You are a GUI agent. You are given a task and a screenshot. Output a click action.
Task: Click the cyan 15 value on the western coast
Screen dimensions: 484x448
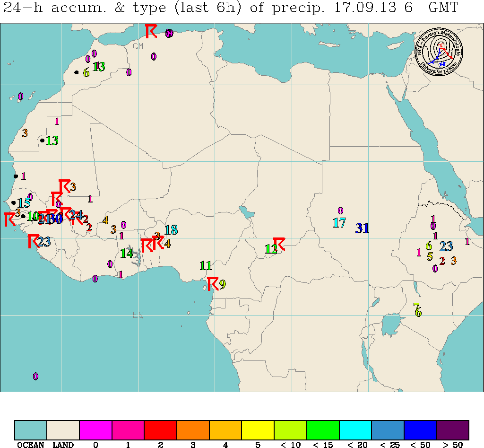(x=24, y=203)
